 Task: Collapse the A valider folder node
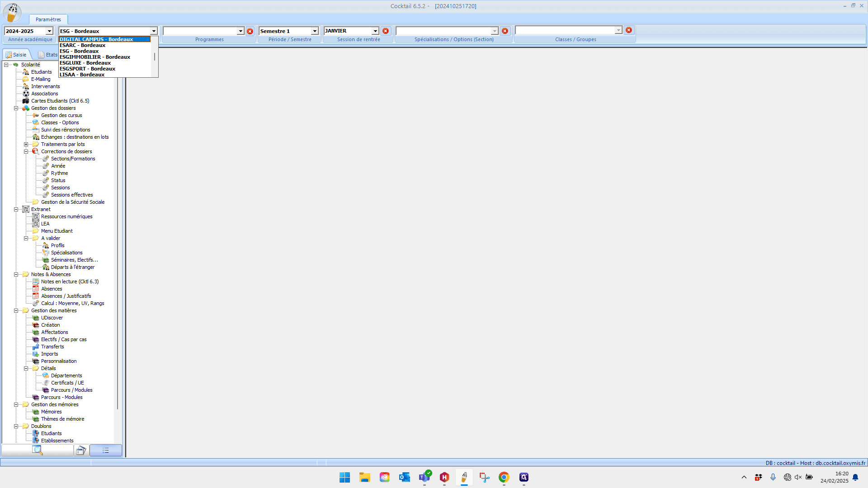[x=26, y=238]
